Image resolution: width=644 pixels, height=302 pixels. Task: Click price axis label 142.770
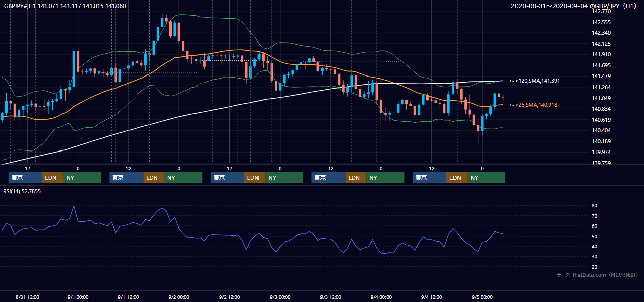pos(602,11)
